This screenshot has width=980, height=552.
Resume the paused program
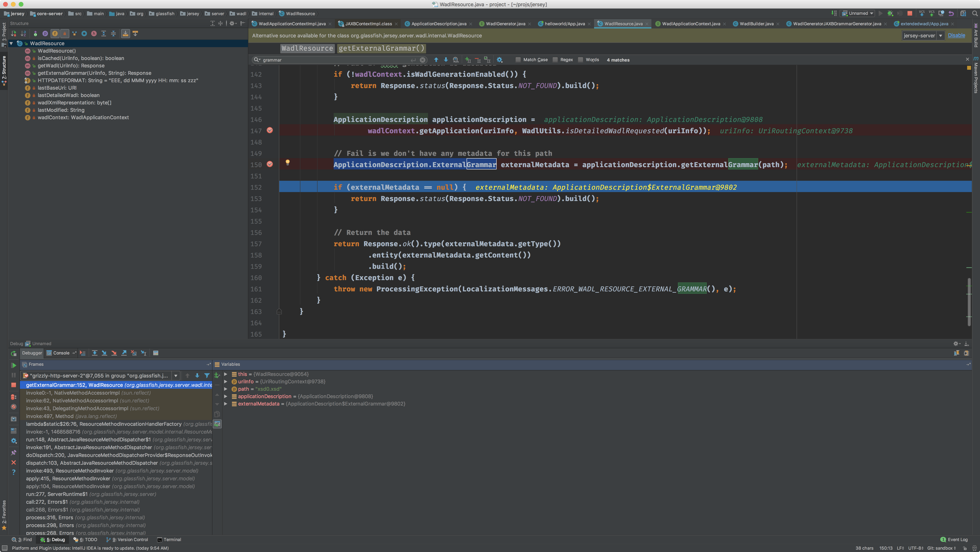[14, 365]
